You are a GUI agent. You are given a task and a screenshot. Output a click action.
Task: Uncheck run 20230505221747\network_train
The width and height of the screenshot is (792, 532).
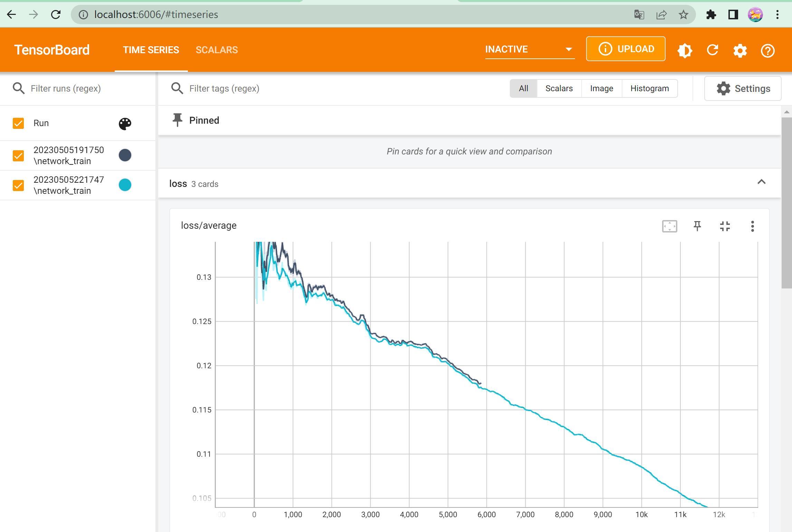(18, 185)
